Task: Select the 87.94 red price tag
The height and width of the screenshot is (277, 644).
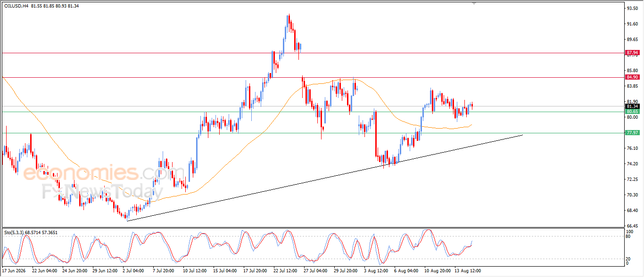Action: click(x=632, y=53)
